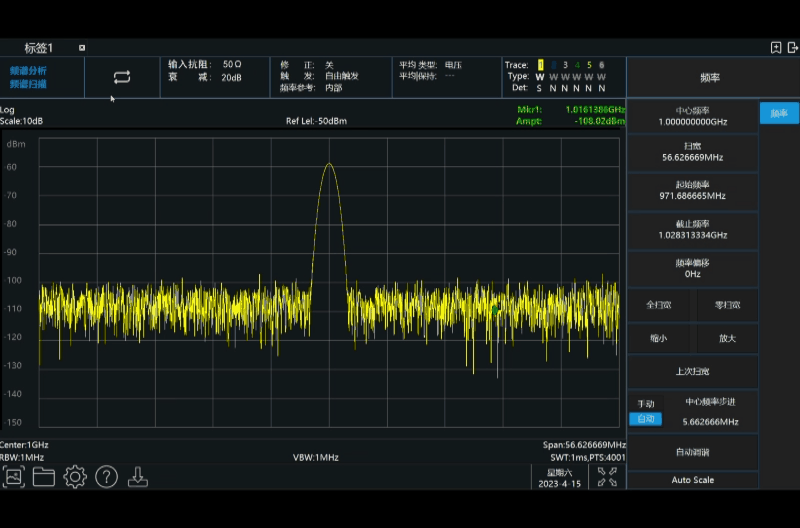Click the continuous sweep loop icon
This screenshot has height=528, width=800.
tap(122, 77)
